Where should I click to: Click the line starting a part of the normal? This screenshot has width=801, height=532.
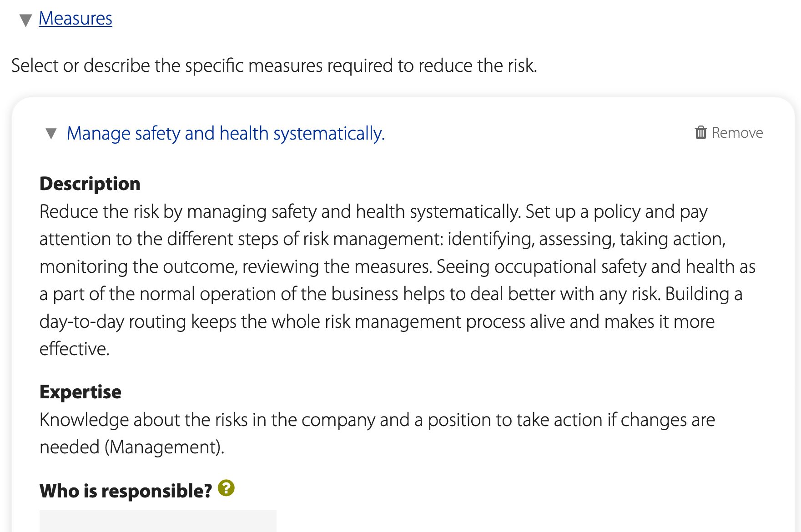(390, 294)
